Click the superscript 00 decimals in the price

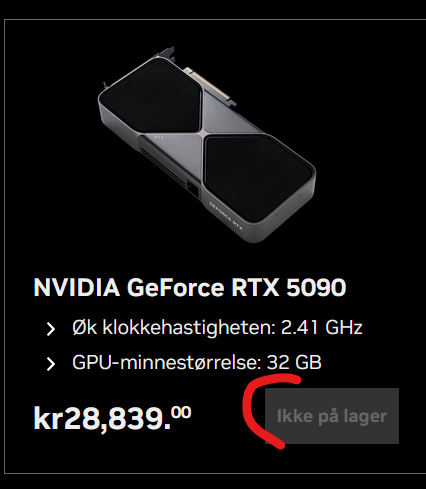(x=181, y=412)
